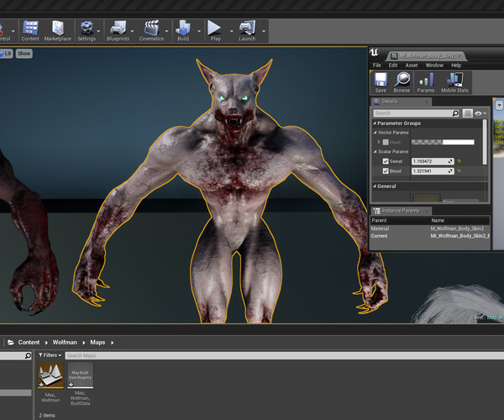The height and width of the screenshot is (420, 504).
Task: Select the M_Wolfman_Body_Skin2 parent row
Action: click(430, 228)
